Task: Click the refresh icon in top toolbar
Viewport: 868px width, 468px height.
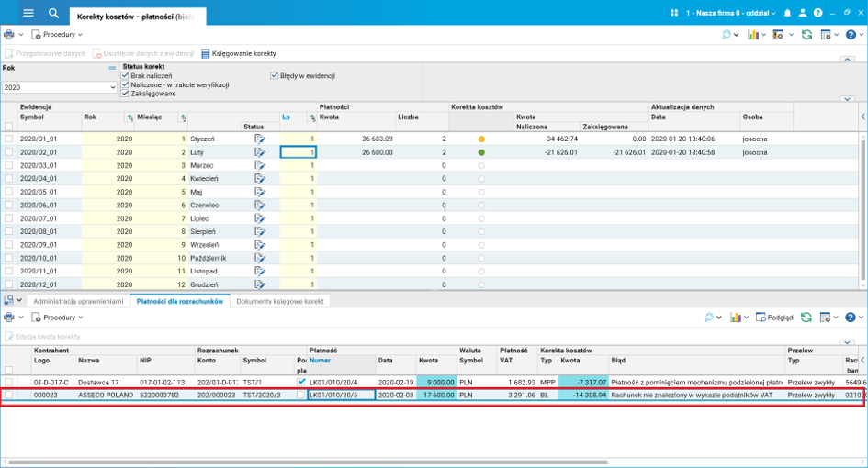Action: pyautogui.click(x=806, y=35)
